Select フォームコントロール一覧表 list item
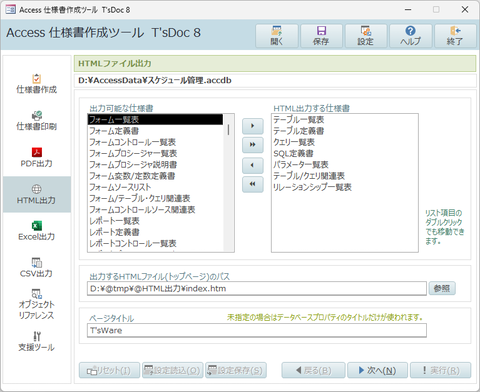Screen dimensions: 480x392 click(155, 142)
